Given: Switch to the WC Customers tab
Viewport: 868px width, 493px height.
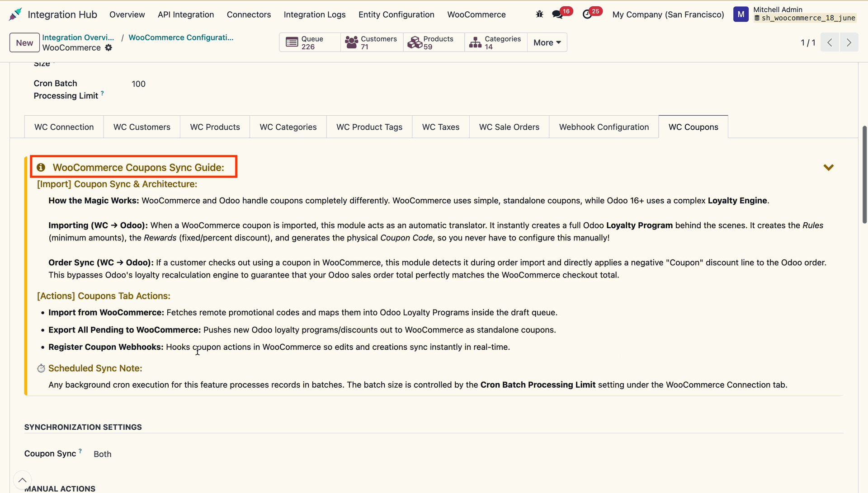Looking at the screenshot, I should (142, 127).
